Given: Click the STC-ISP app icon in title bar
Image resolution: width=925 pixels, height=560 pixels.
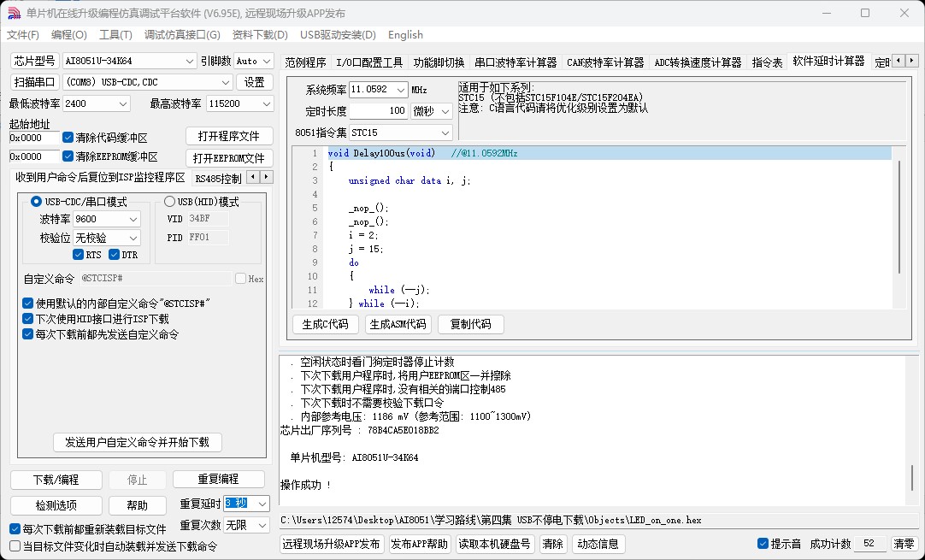Looking at the screenshot, I should [15, 14].
